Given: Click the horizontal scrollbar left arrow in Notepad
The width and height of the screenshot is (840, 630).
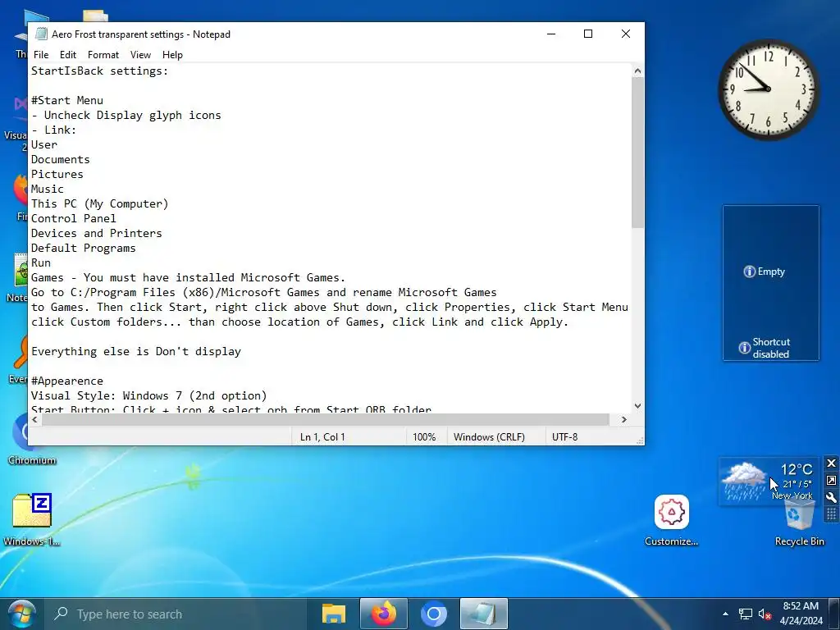Looking at the screenshot, I should [x=35, y=419].
